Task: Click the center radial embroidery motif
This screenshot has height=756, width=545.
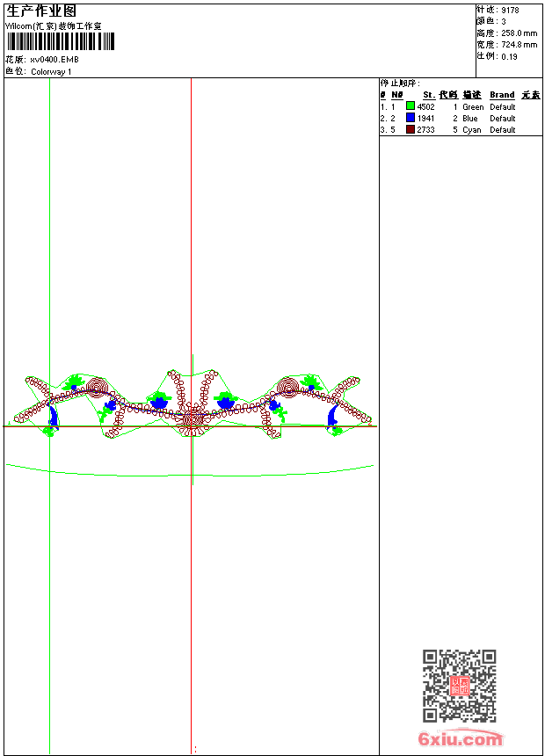Action: 192,419
